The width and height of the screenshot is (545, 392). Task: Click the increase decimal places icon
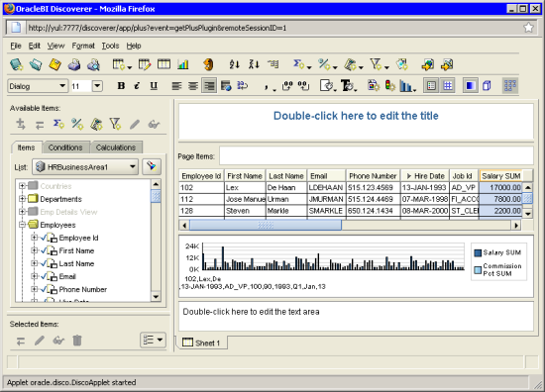tap(287, 86)
